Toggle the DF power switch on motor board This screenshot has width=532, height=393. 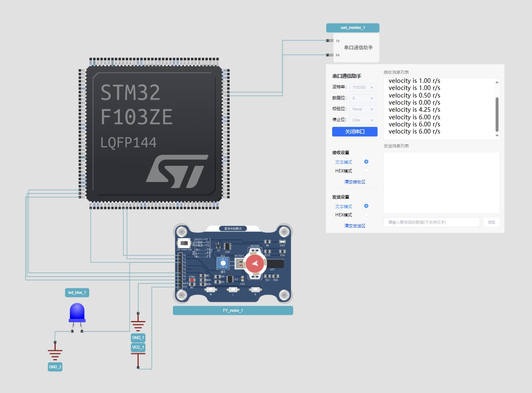pos(185,243)
